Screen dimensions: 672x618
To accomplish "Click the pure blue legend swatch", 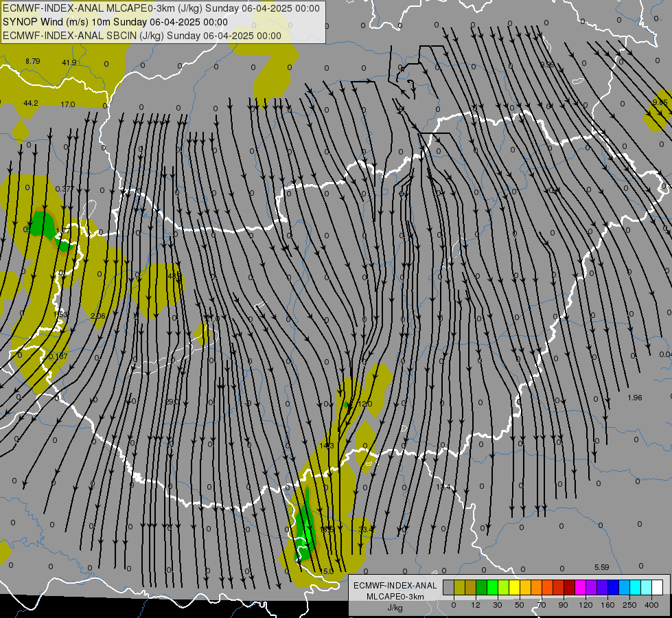I will pyautogui.click(x=614, y=587).
